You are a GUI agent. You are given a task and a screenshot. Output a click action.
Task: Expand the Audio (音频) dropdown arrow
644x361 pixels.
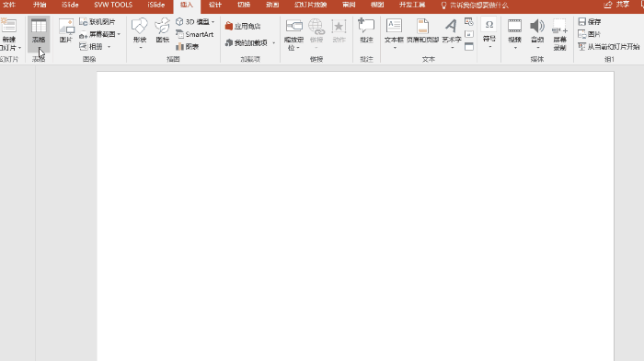click(537, 48)
